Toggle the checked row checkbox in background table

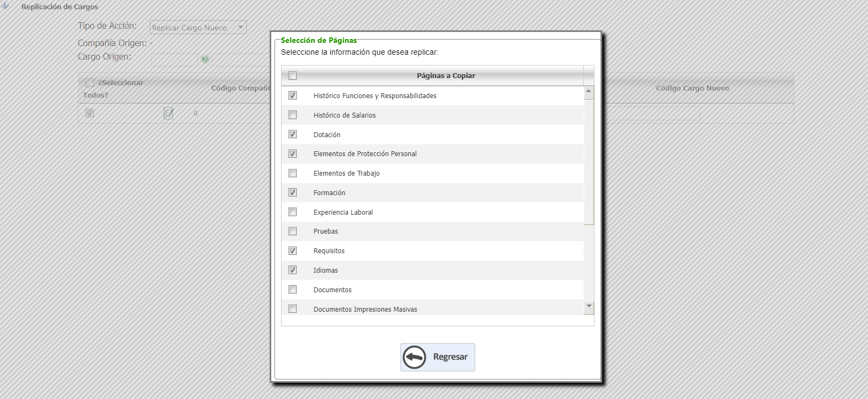90,113
